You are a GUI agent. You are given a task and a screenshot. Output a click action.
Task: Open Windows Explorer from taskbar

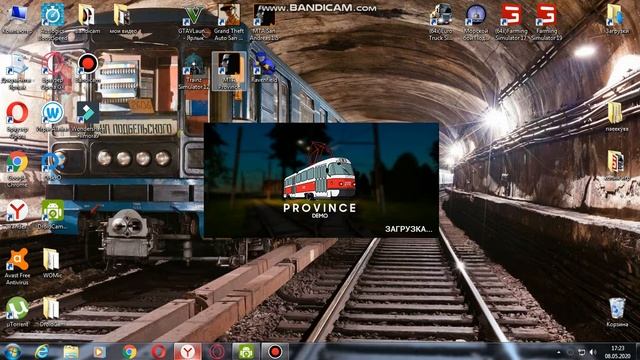pos(71,351)
